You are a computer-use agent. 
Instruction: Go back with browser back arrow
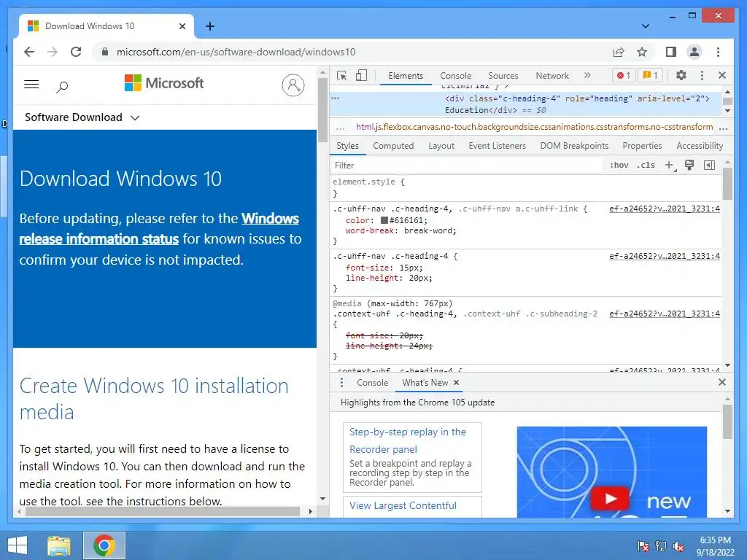pos(29,52)
